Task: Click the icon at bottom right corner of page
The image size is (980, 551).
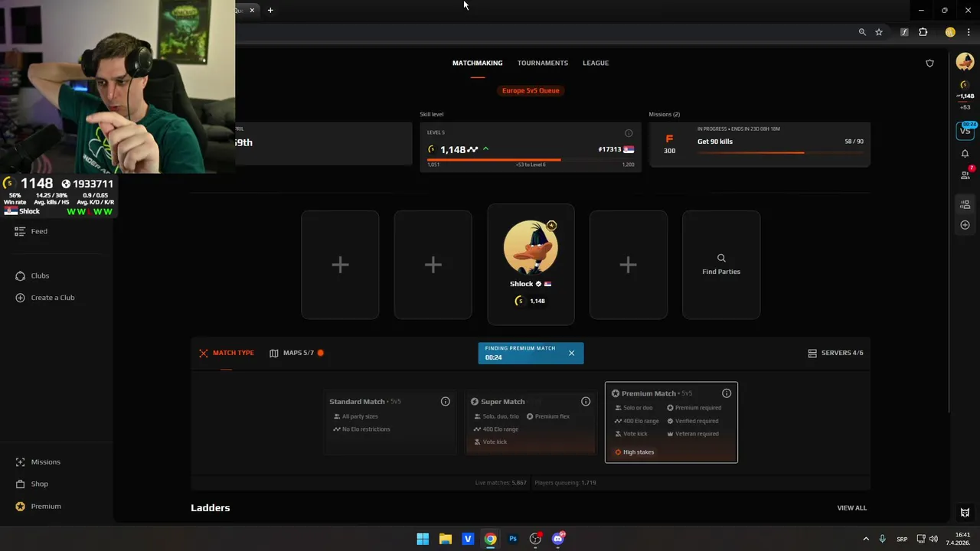Action: tap(965, 512)
